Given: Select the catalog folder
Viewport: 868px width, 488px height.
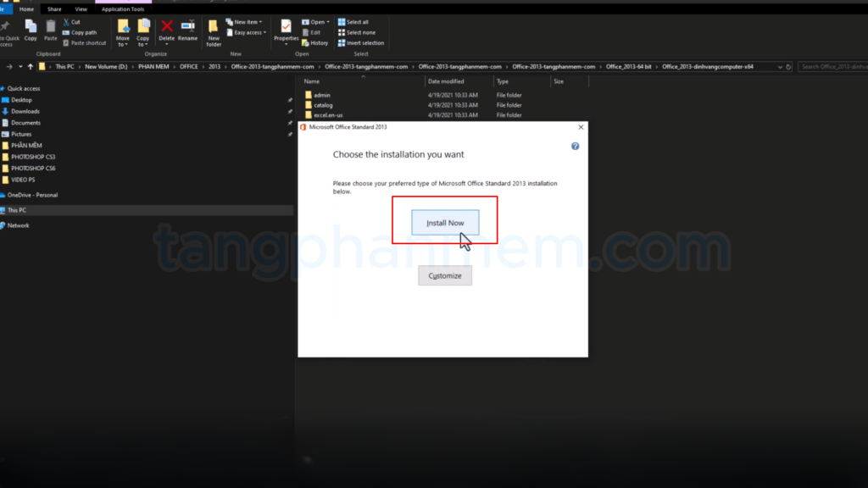Looking at the screenshot, I should click(323, 105).
